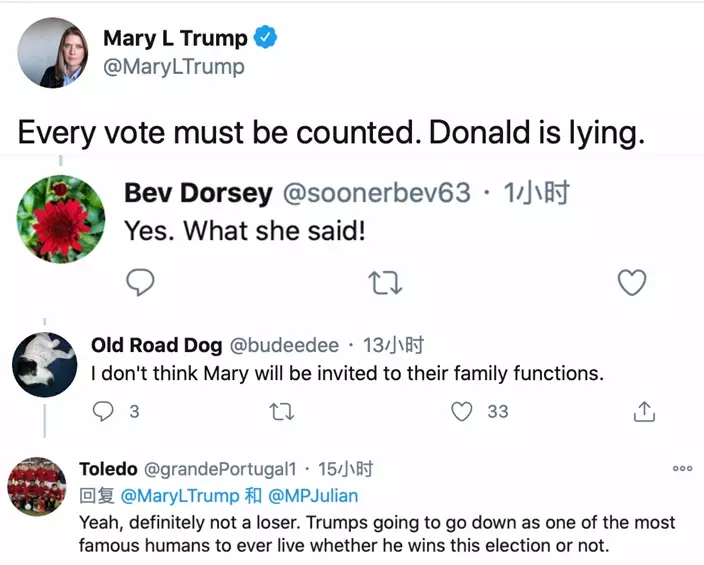This screenshot has width=704, height=565.
Task: Reply to Old Road Dog's tweet
Action: (104, 411)
